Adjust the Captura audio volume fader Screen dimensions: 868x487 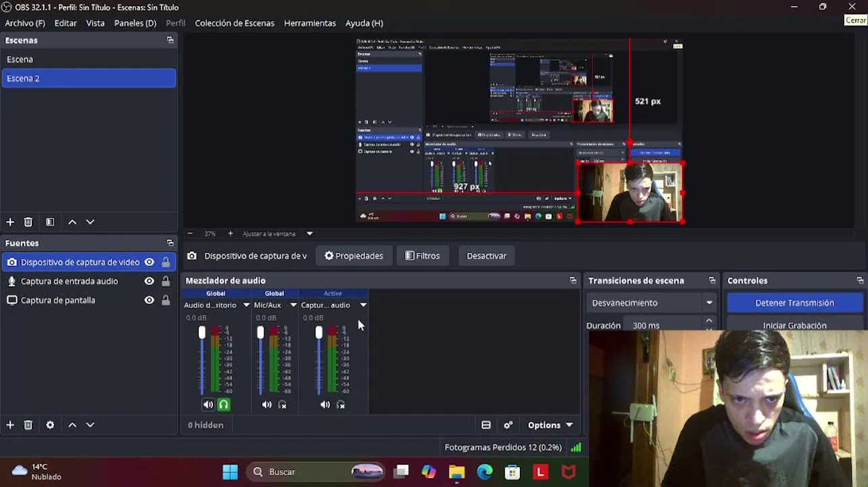click(318, 332)
